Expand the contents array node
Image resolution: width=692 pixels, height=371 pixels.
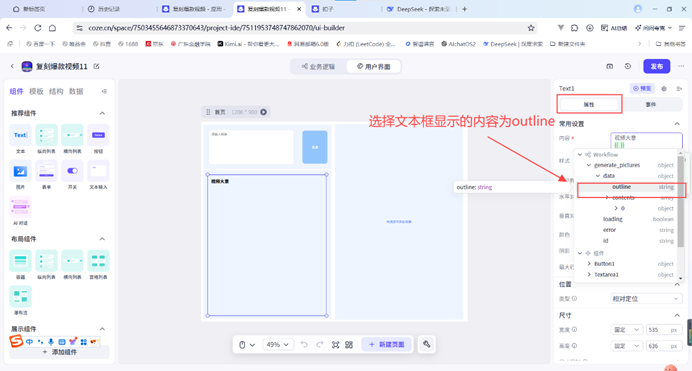coord(607,198)
